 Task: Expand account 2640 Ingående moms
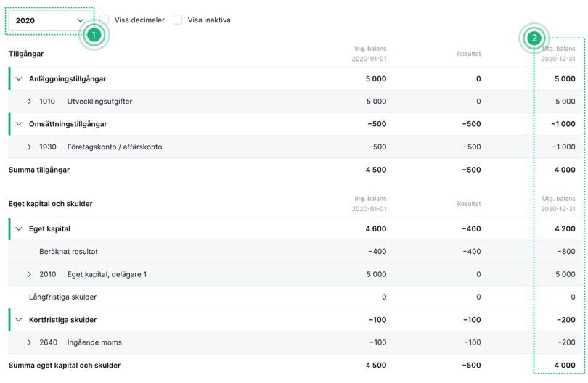[29, 342]
